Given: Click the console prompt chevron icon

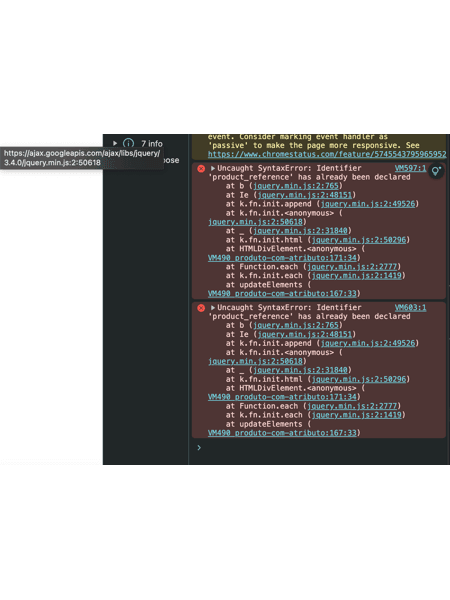Looking at the screenshot, I should tap(199, 448).
